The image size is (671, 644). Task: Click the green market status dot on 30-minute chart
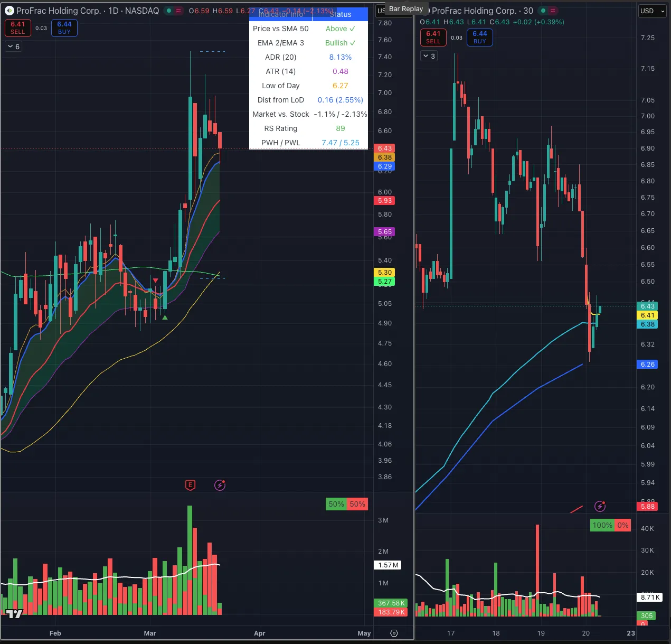(543, 11)
